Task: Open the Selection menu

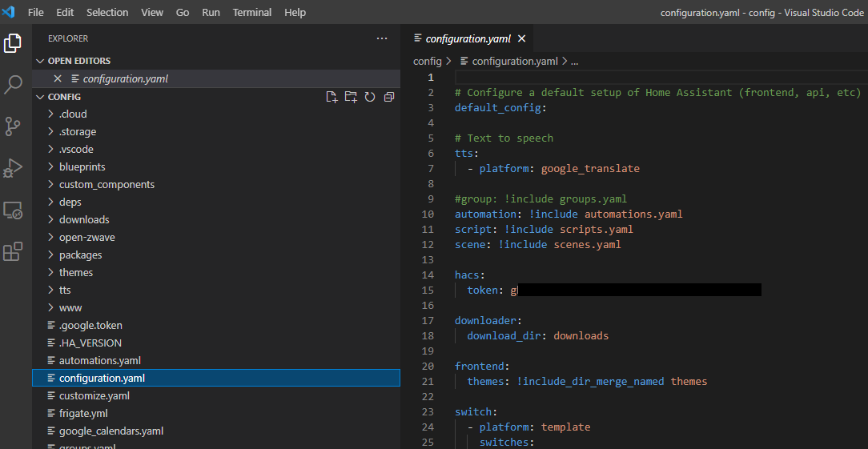Action: [x=106, y=12]
